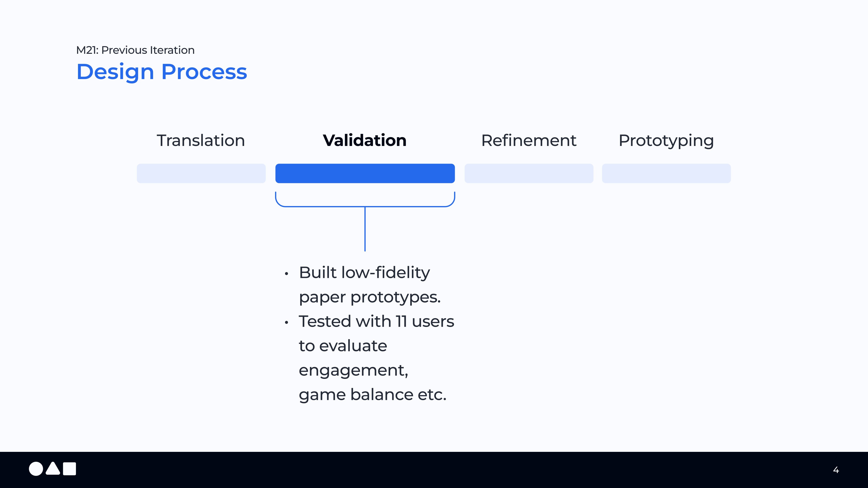Select the "Built low-fidelity paper prototypes" bullet text
This screenshot has width=868, height=488.
click(369, 285)
